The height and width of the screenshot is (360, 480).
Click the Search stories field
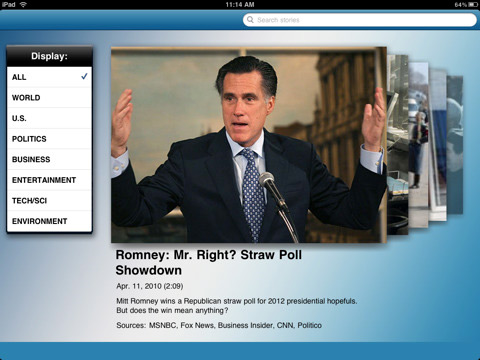[x=360, y=20]
